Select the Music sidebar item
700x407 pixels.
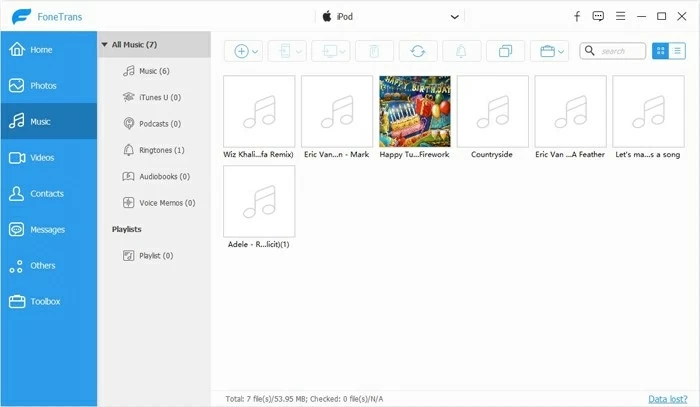coord(49,121)
